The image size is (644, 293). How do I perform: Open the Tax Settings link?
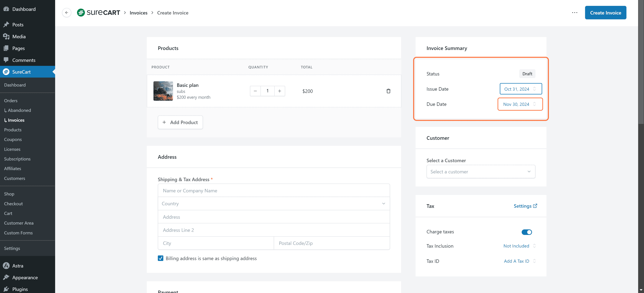click(525, 206)
